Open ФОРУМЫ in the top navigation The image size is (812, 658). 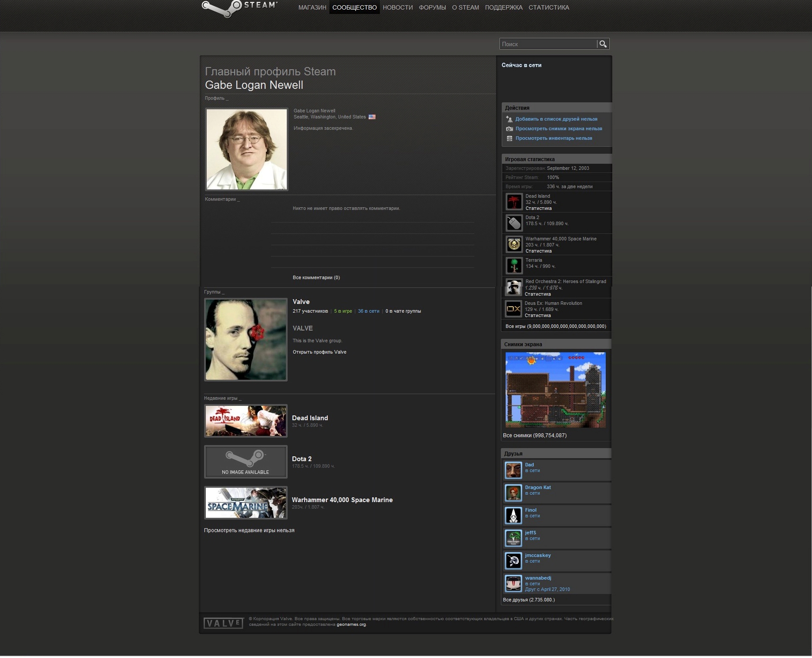432,7
